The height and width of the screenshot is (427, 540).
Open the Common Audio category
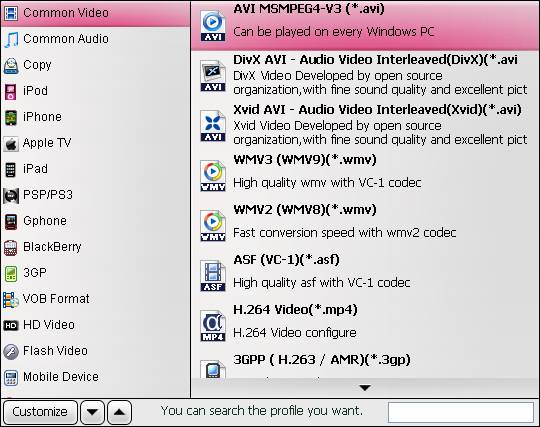95,39
